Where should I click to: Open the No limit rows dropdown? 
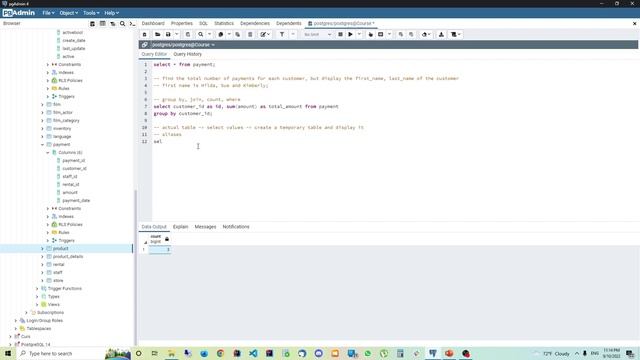click(x=317, y=35)
